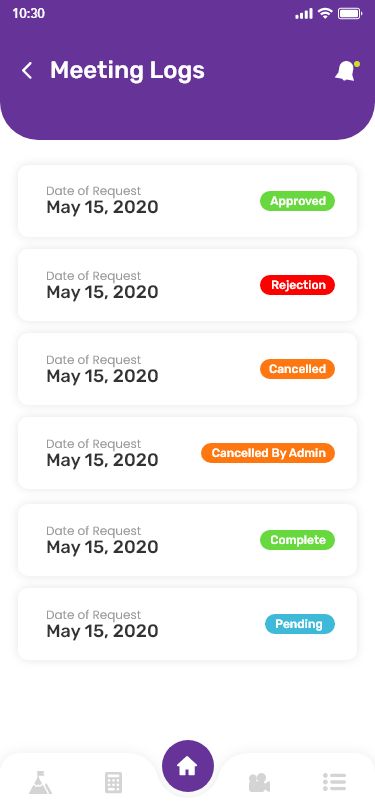Tap the red Rejection status badge
The height and width of the screenshot is (812, 375).
point(297,285)
